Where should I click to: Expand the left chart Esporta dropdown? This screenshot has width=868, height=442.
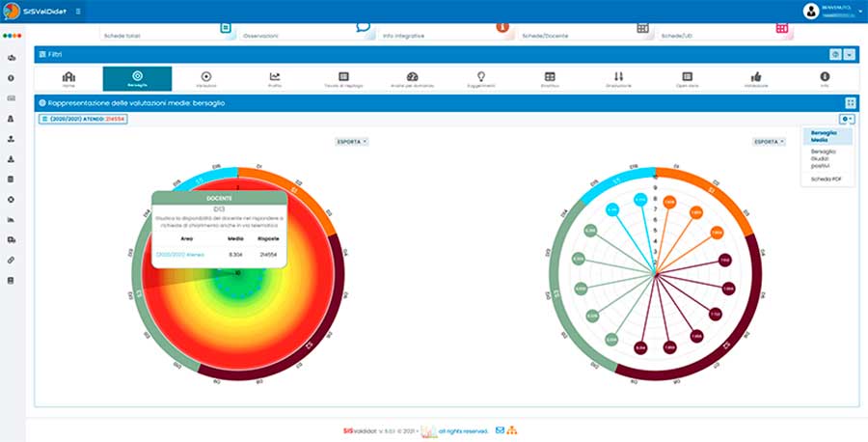(351, 142)
